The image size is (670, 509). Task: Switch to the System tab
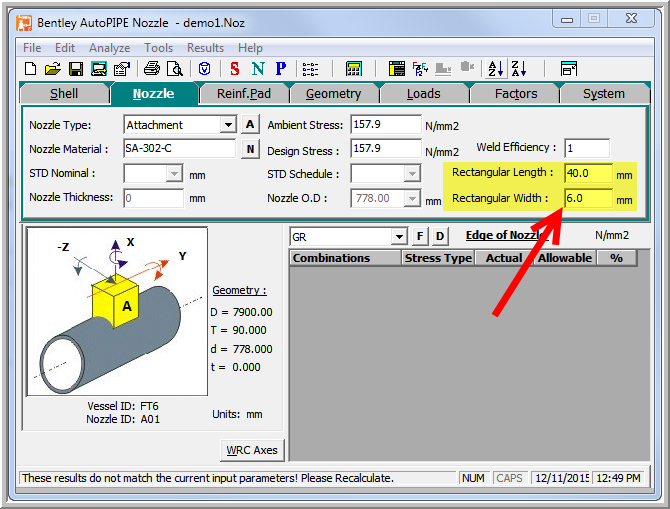tap(604, 94)
